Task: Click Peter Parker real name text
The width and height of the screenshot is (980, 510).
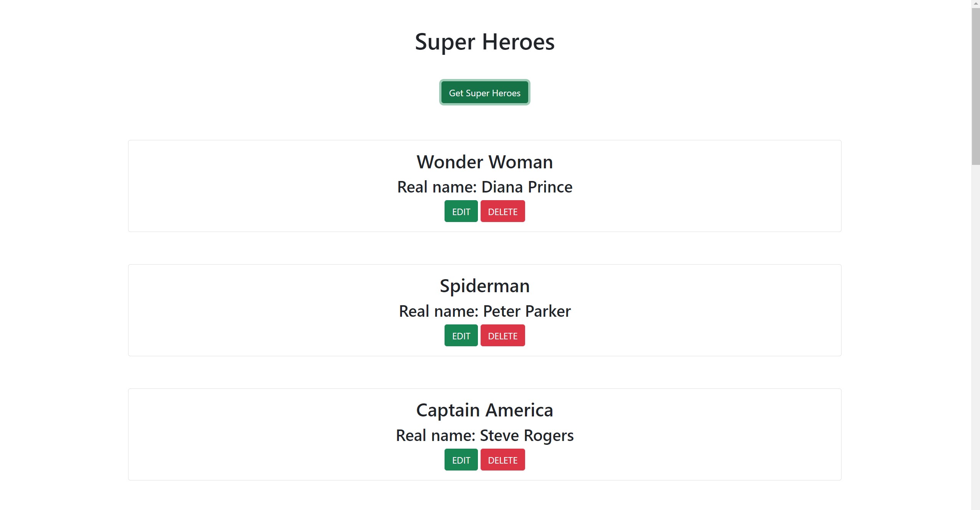Action: pos(485,311)
